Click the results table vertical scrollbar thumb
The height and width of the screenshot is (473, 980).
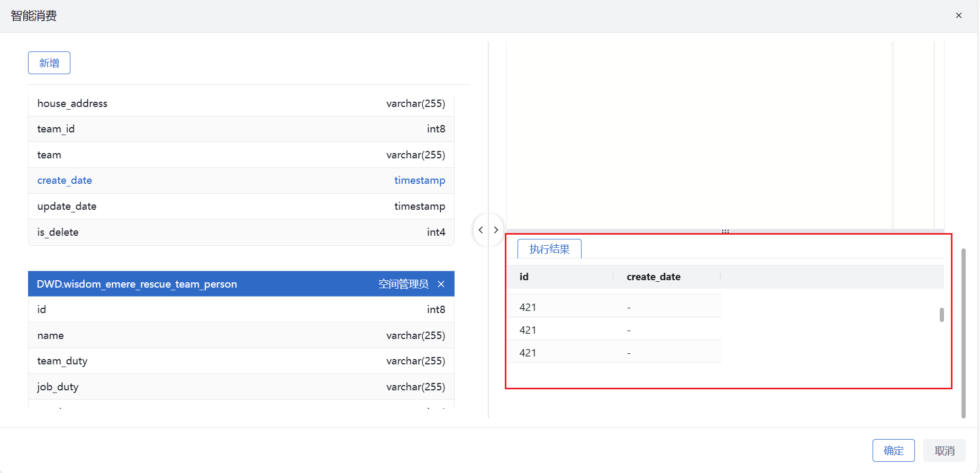pos(942,315)
